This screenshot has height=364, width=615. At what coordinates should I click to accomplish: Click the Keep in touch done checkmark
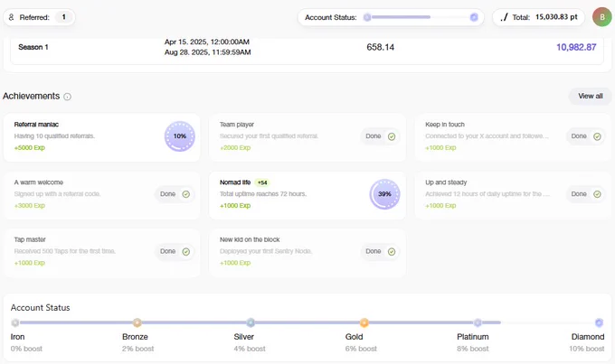pos(597,136)
